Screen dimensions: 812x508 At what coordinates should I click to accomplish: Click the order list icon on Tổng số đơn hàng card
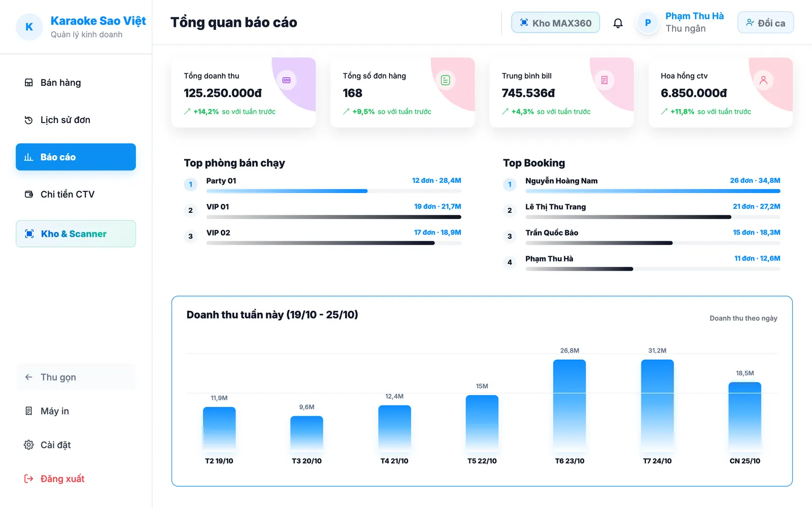pos(445,80)
